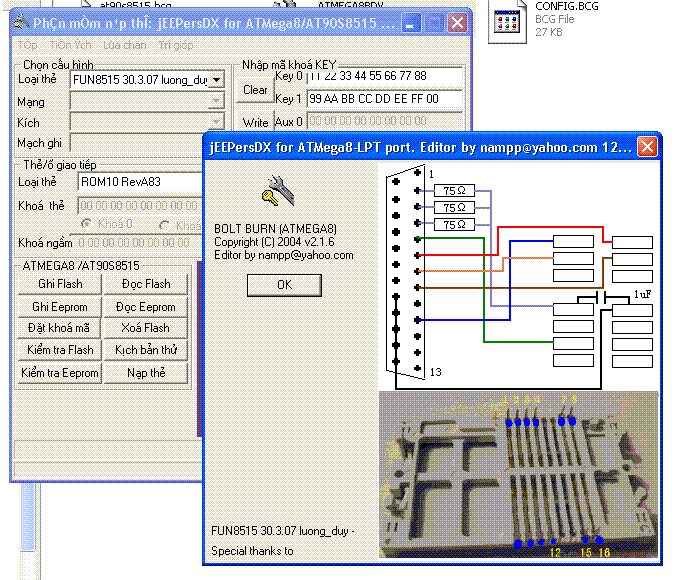
Task: Click OK in the about dialog
Action: click(284, 285)
